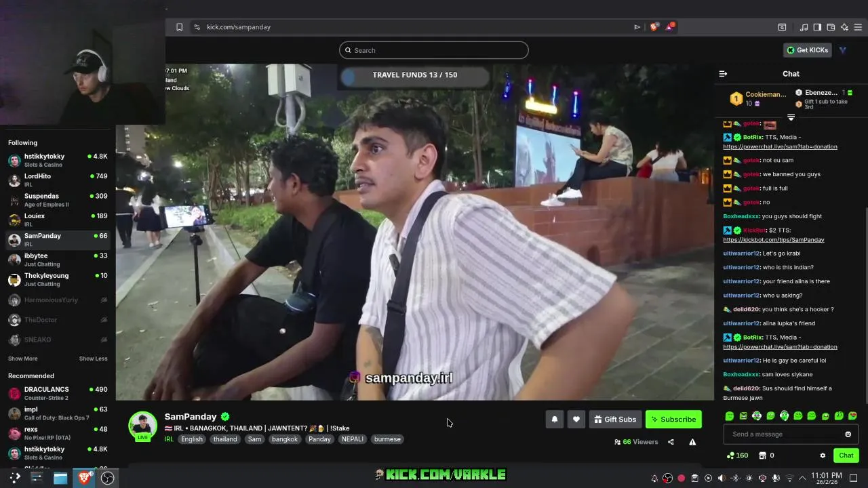Open the Wi-Fi network tray icon
This screenshot has width=868, height=488.
[x=790, y=479]
